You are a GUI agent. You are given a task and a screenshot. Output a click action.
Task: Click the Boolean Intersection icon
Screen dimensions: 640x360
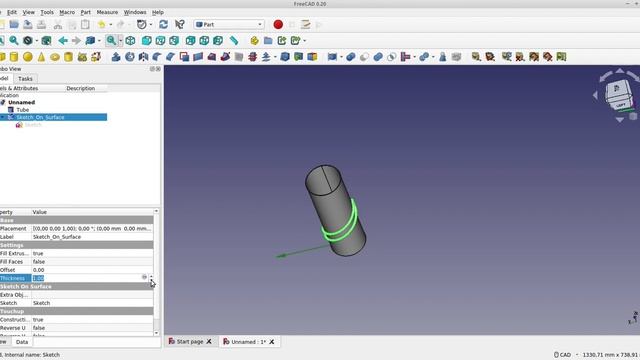pyautogui.click(x=391, y=57)
